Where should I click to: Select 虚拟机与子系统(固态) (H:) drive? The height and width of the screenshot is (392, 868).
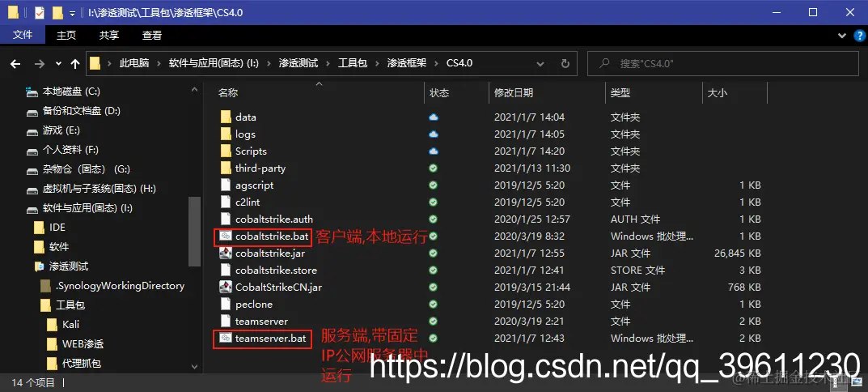coord(99,189)
